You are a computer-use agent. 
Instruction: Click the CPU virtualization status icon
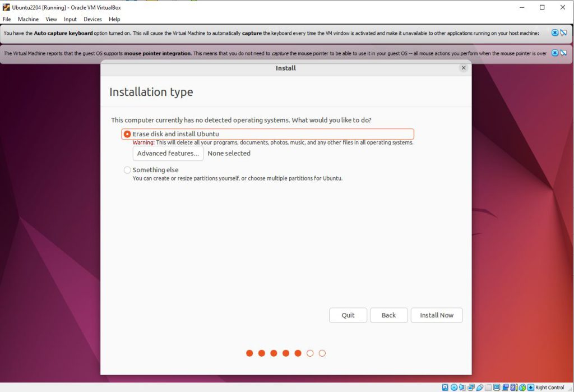(x=513, y=388)
